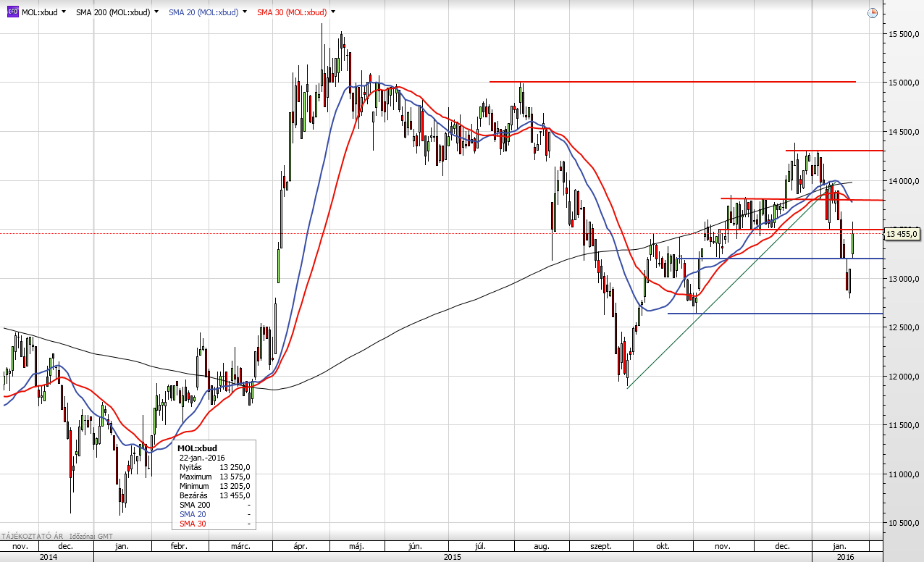924x562 pixels.
Task: Click the okt. month label
Action: click(662, 545)
